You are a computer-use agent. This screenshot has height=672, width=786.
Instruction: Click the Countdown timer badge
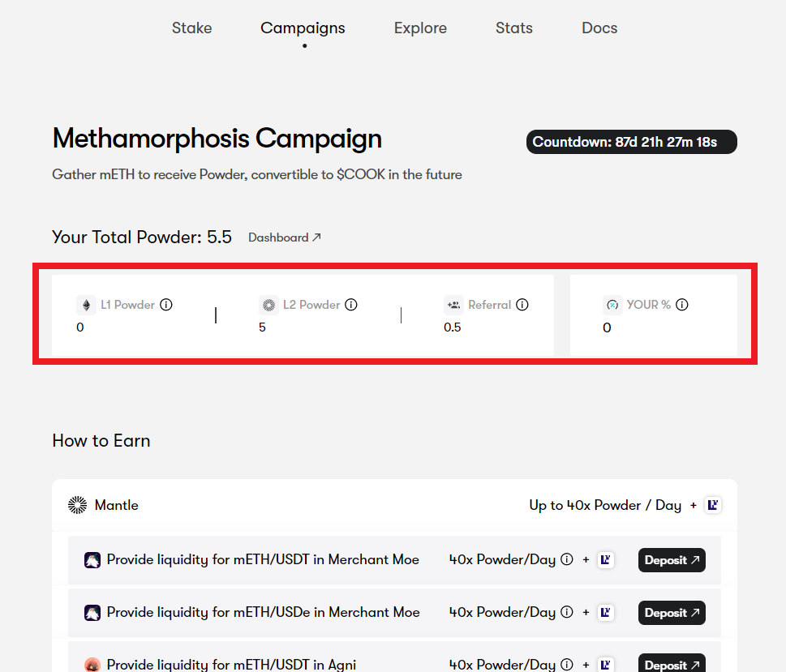click(x=631, y=142)
